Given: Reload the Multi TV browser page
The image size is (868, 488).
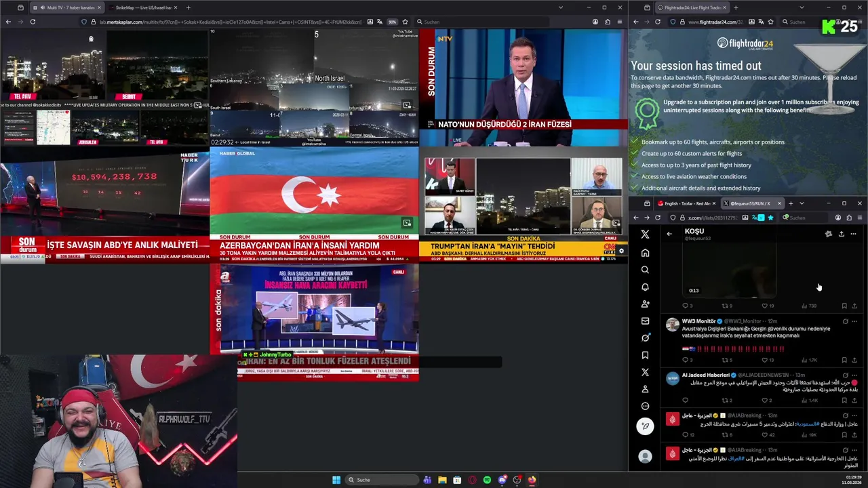Looking at the screenshot, I should [33, 22].
